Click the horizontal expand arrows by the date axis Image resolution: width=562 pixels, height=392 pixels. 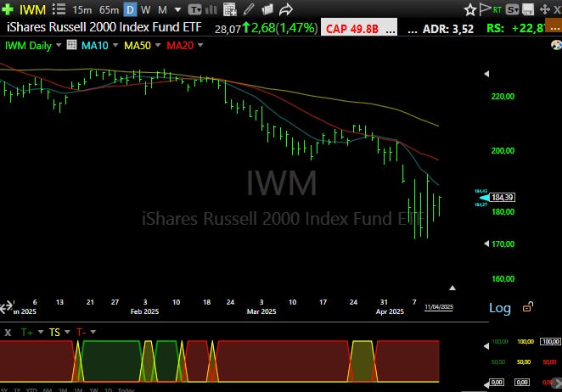click(6, 307)
